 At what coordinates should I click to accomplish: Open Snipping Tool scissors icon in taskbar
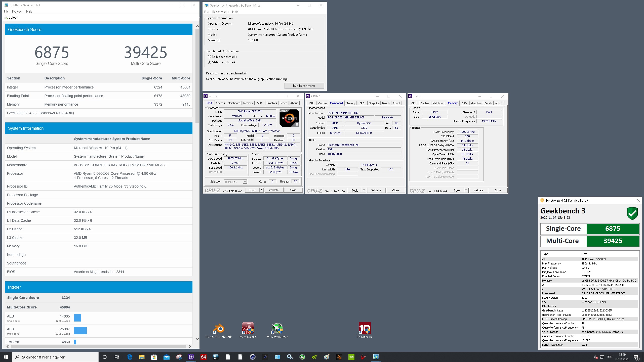179,357
